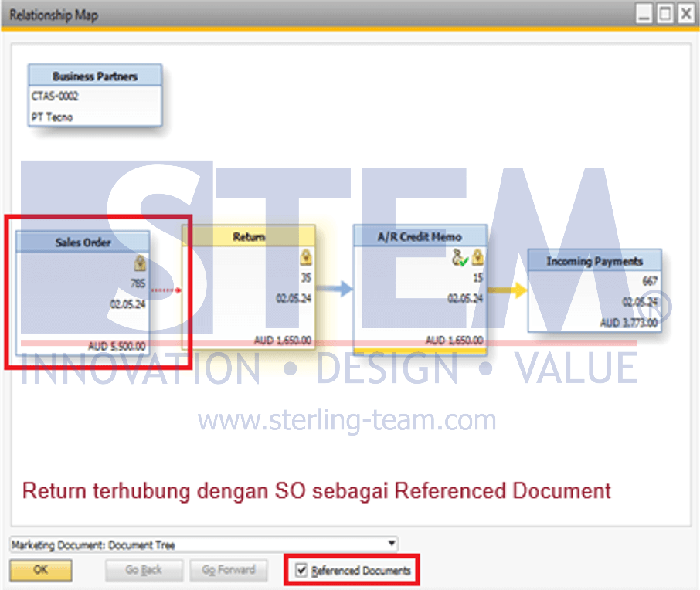The image size is (700, 590).
Task: Select the A/R Credit Memo box header
Action: point(420,236)
